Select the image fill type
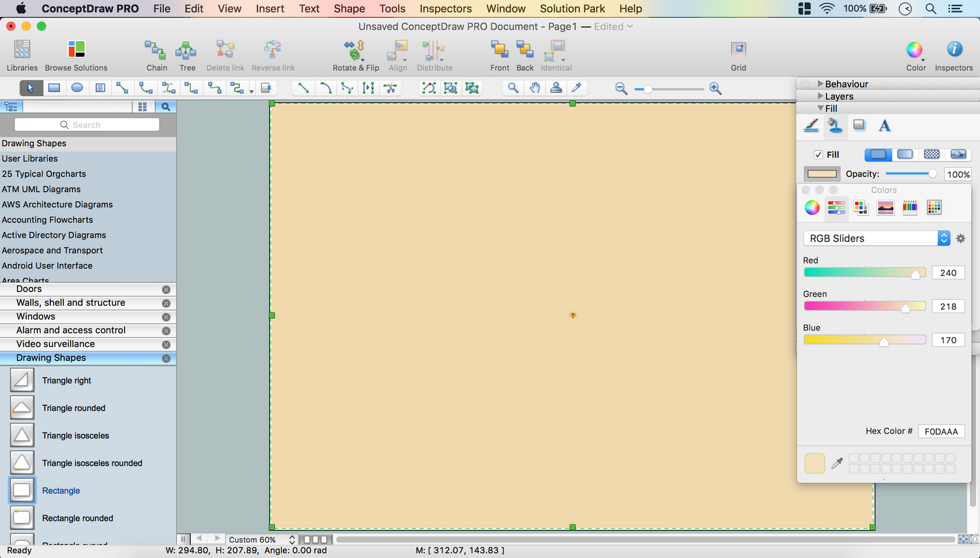Screen dimensions: 980x558 [x=958, y=154]
